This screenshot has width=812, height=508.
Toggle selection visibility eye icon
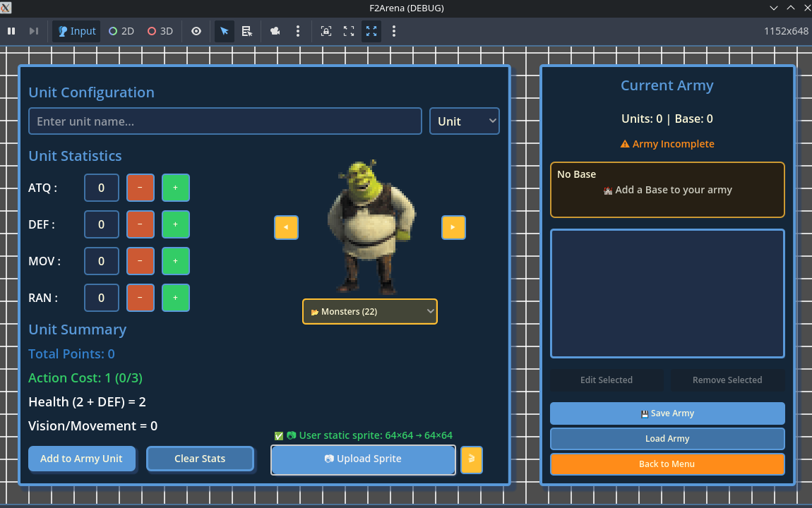point(196,31)
